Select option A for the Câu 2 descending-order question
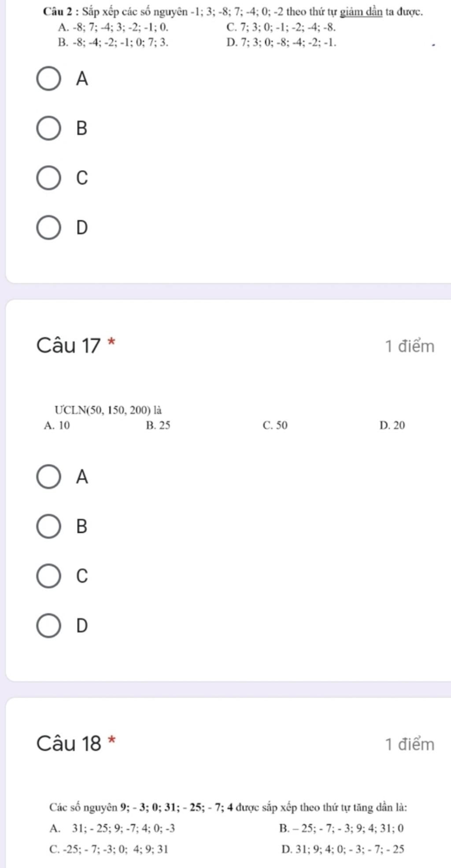The image size is (451, 868). [x=48, y=79]
